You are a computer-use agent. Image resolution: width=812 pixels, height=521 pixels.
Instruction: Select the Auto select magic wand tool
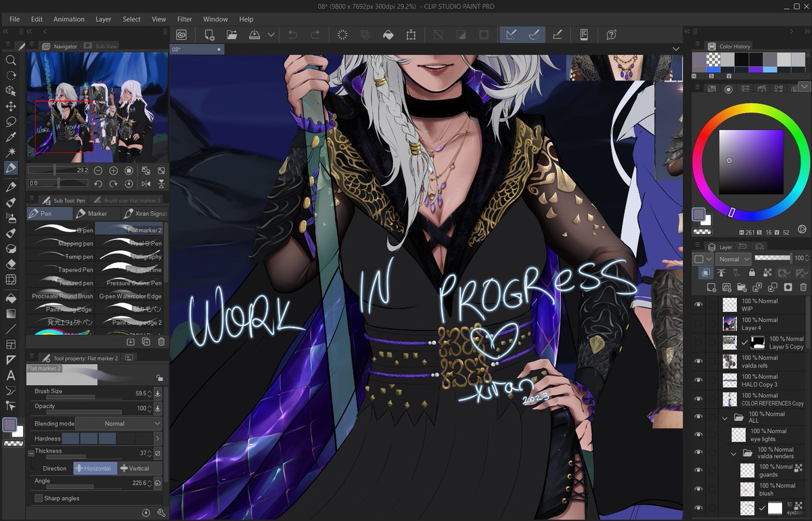pos(11,153)
